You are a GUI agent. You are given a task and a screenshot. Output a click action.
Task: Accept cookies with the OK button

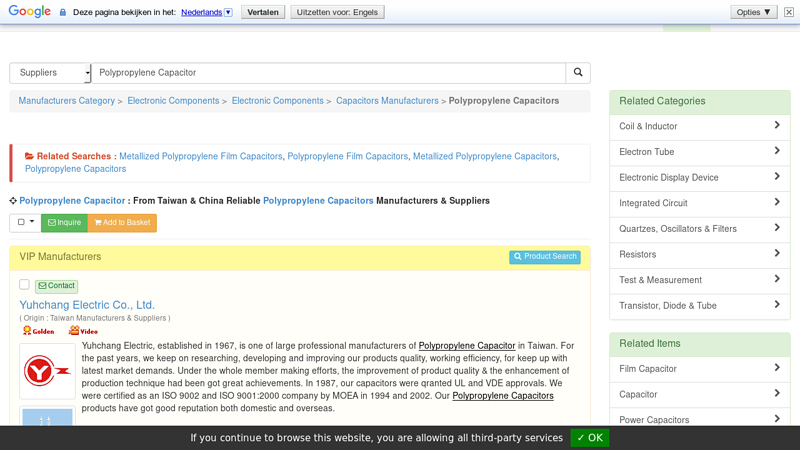(x=589, y=438)
